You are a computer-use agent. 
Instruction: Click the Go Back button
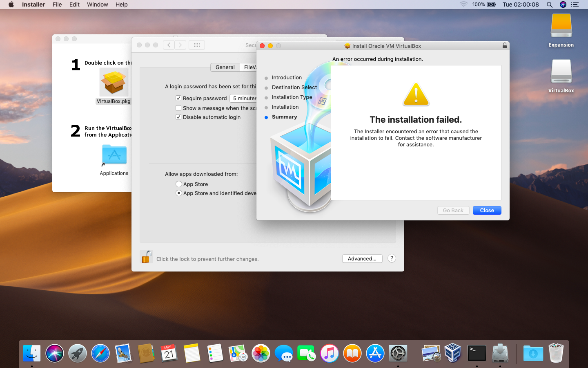(453, 210)
